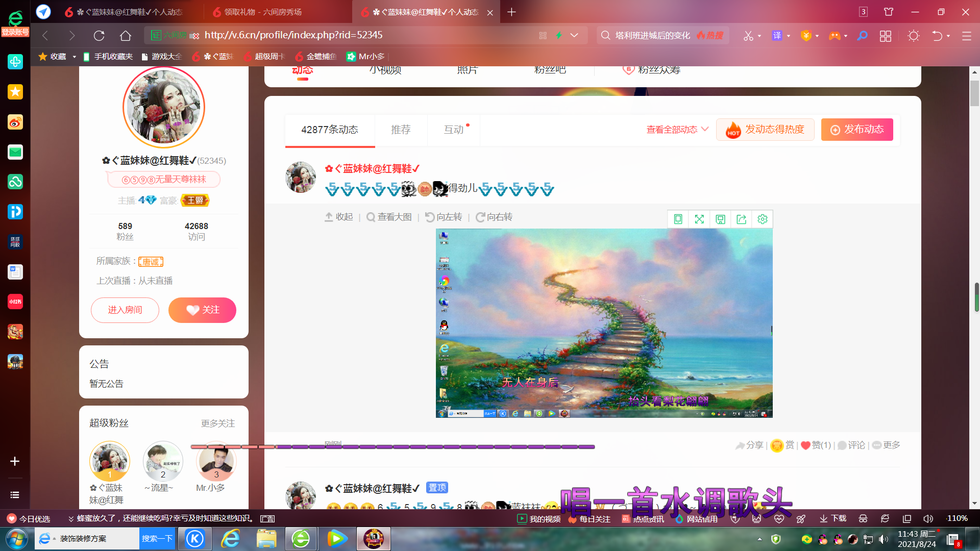The image size is (980, 551).
Task: Click the 发布动态 button
Action: [x=857, y=130]
